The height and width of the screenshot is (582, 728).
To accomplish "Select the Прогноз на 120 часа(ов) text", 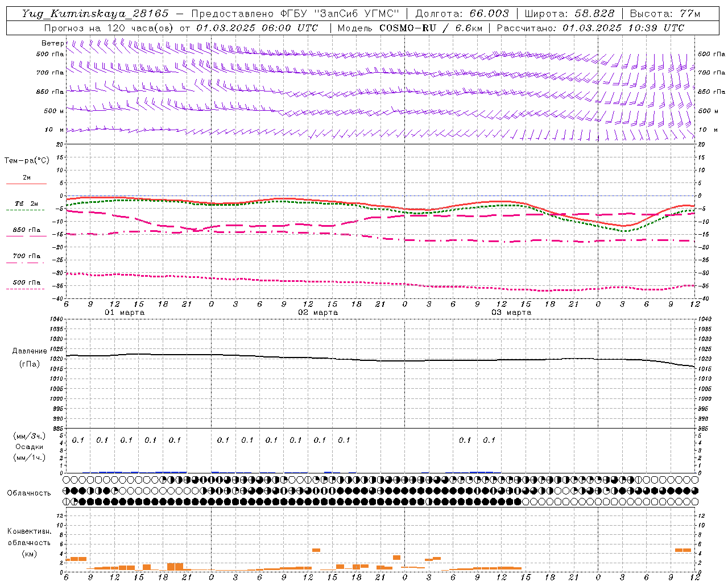I will click(x=109, y=28).
